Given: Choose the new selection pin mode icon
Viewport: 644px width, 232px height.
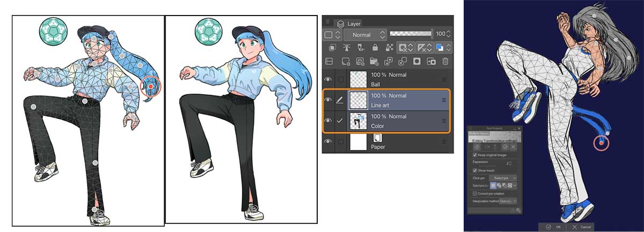Looking at the screenshot, I should pos(493,185).
